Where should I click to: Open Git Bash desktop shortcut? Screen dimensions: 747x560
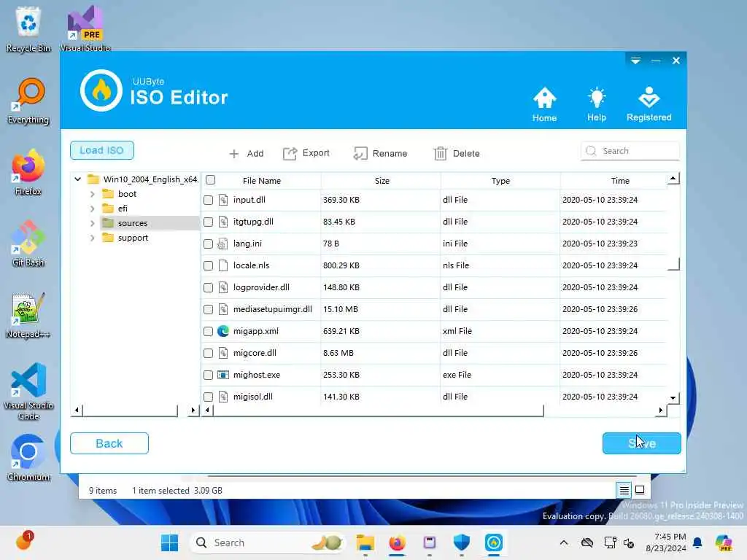coord(28,244)
